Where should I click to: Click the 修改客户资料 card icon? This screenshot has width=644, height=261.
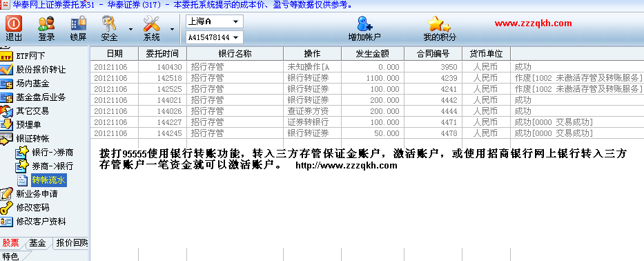(x=6, y=222)
